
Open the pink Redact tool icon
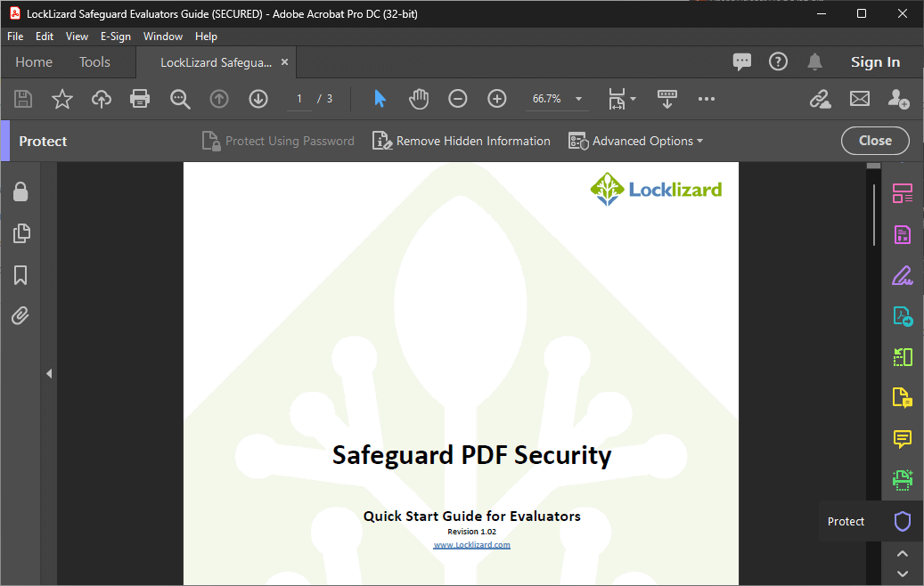(903, 234)
